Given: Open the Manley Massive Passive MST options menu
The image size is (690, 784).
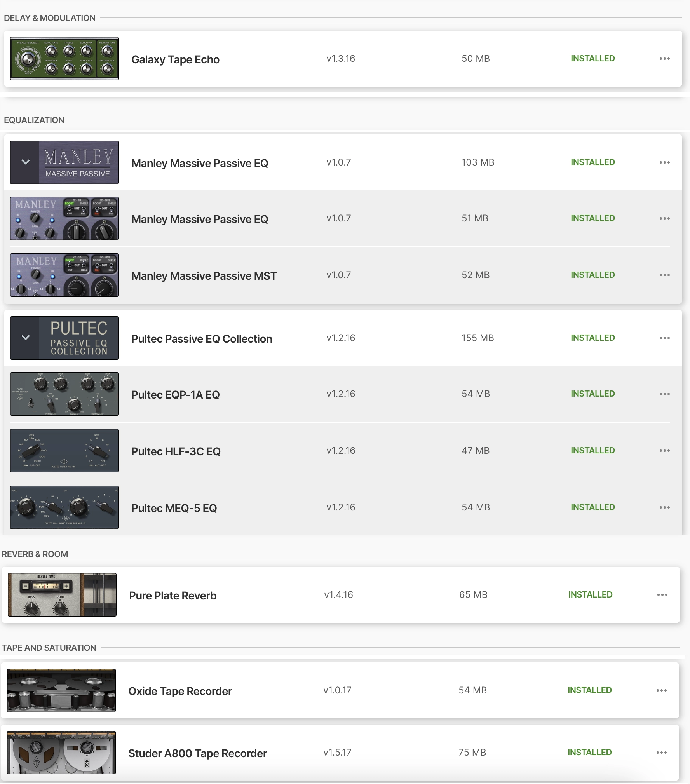Looking at the screenshot, I should pyautogui.click(x=664, y=275).
